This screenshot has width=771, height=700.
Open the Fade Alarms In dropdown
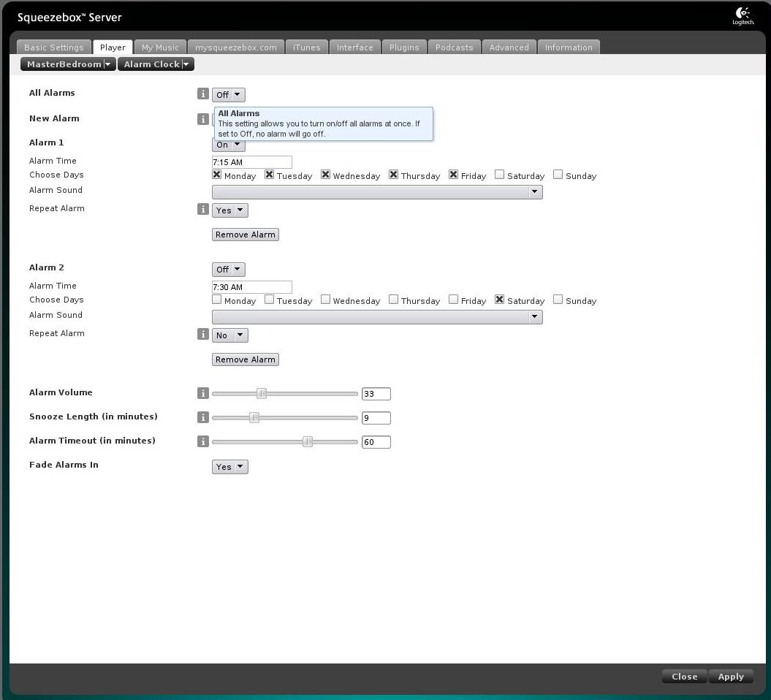click(229, 467)
